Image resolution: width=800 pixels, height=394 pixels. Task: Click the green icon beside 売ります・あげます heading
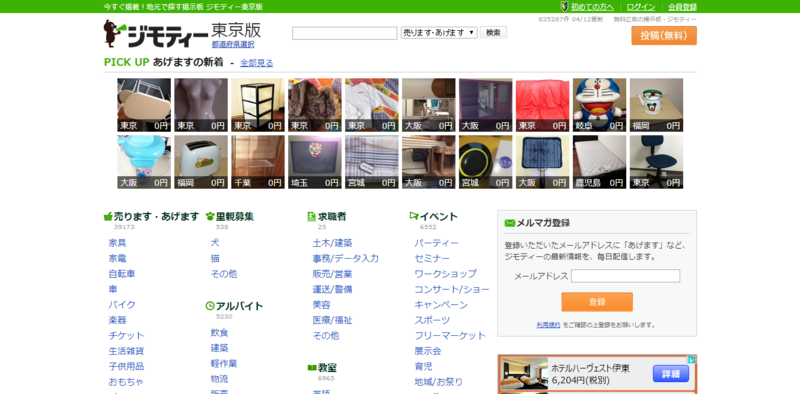[108, 216]
